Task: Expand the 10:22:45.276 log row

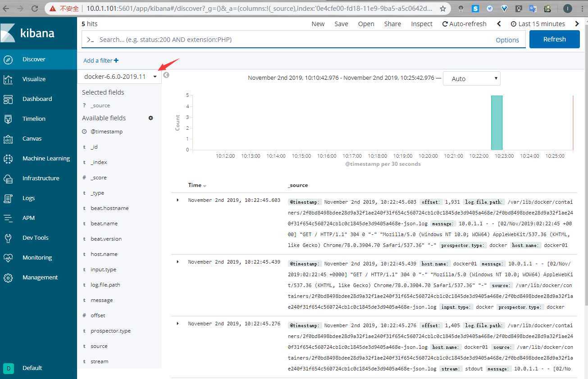Action: [178, 323]
